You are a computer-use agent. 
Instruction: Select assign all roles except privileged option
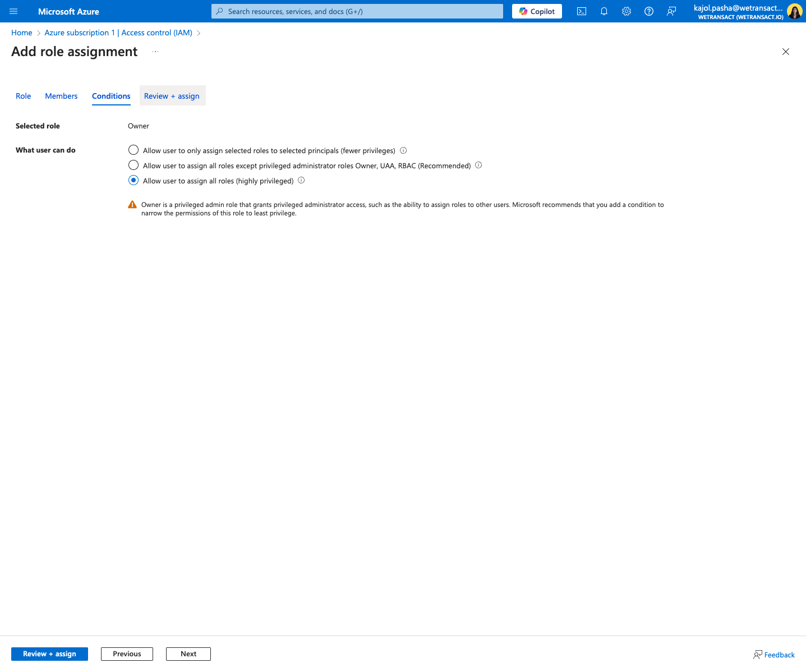pos(133,165)
